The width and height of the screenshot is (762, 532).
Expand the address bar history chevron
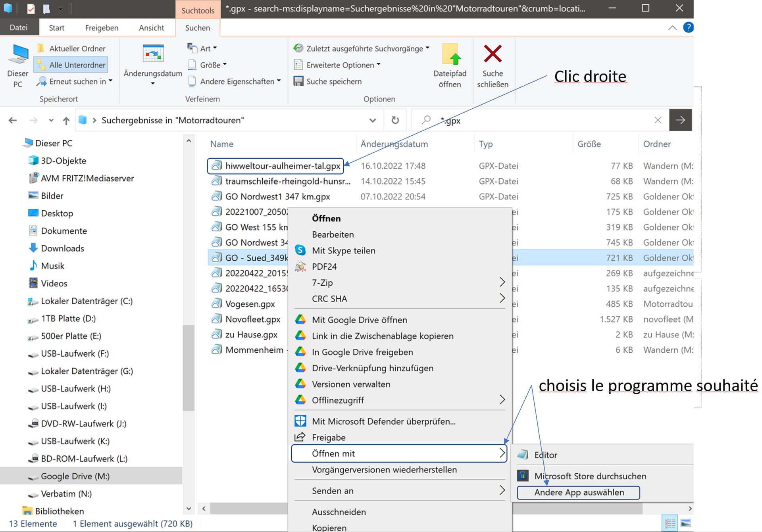tap(372, 120)
